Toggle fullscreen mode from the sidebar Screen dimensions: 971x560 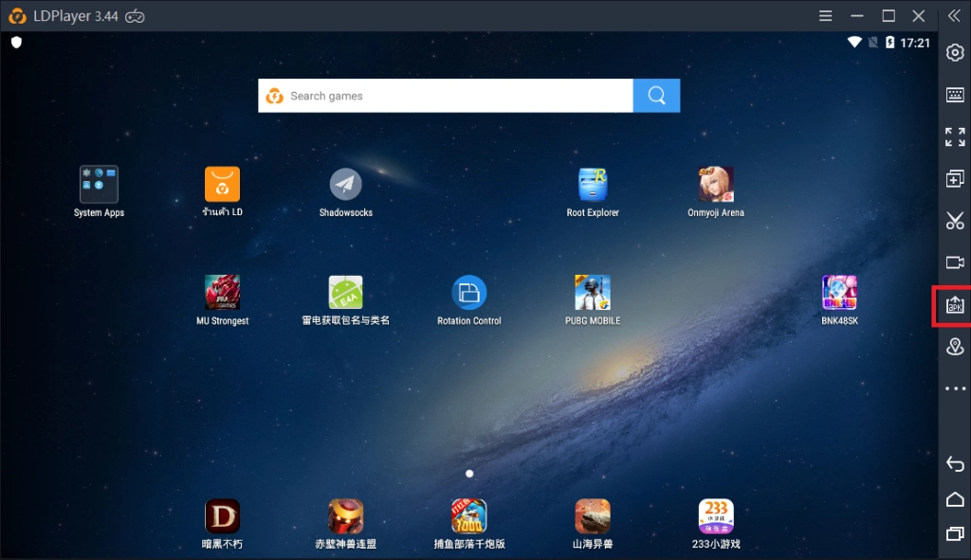955,136
